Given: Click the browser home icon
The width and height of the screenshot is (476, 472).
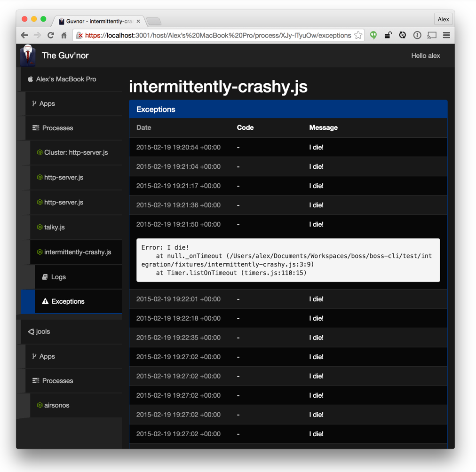Looking at the screenshot, I should pos(64,35).
